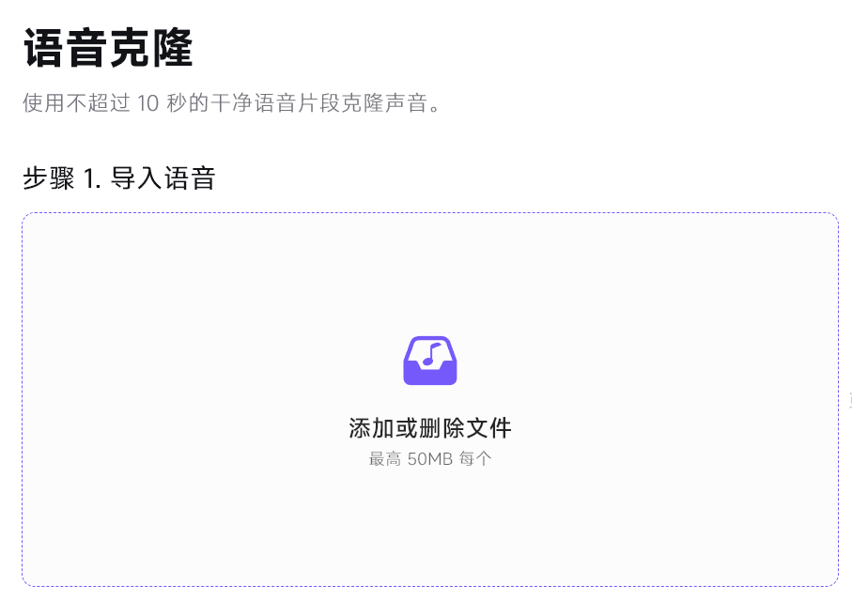Click the 最高 50MB 每个 size hint
Viewport: 852px width, 616px height.
point(430,457)
